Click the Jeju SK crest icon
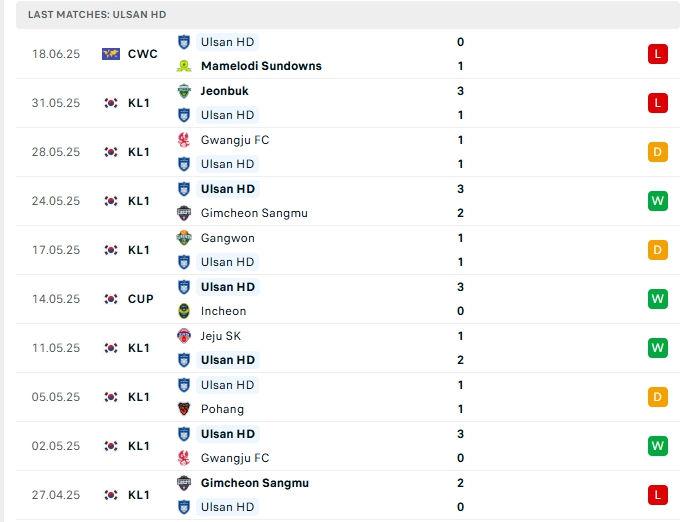Viewport: 689px width, 522px height. (184, 336)
